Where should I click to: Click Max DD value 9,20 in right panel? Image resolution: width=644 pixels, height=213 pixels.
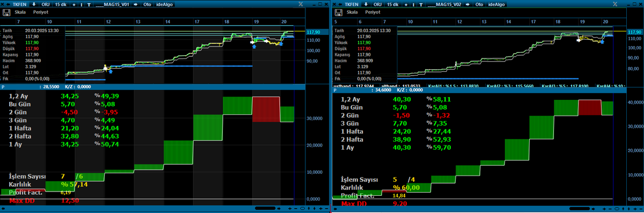(400, 204)
